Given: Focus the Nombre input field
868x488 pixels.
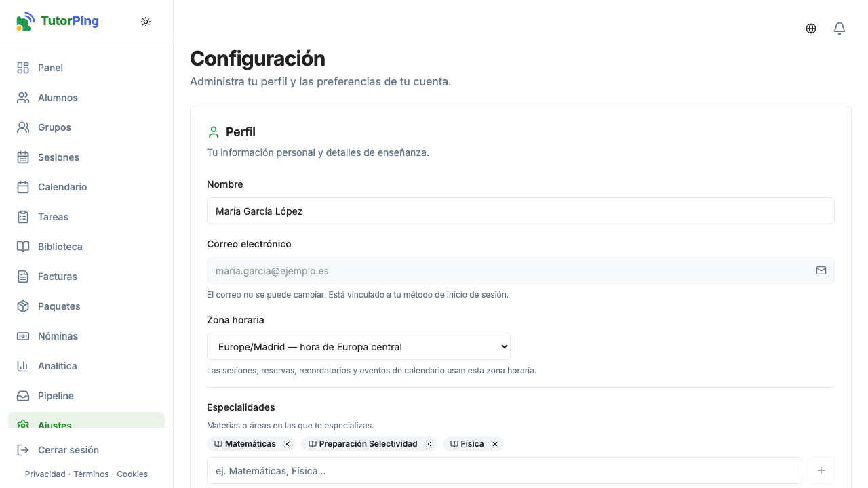Looking at the screenshot, I should click(x=521, y=211).
